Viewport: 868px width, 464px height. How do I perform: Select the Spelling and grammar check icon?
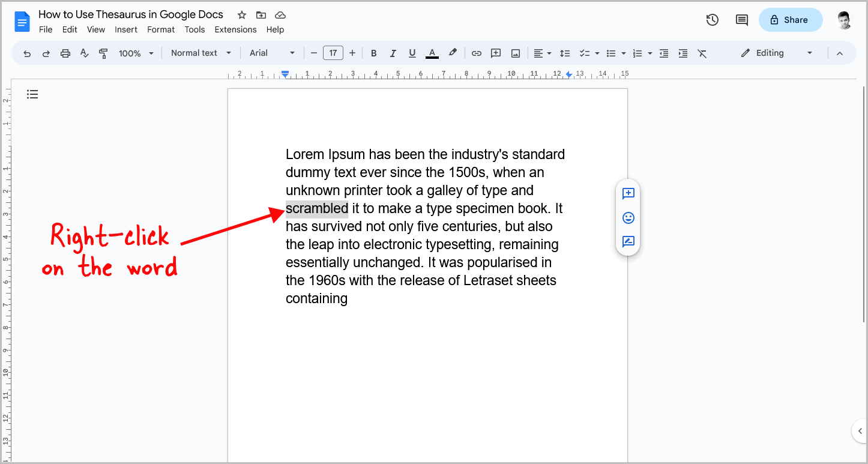(x=84, y=53)
